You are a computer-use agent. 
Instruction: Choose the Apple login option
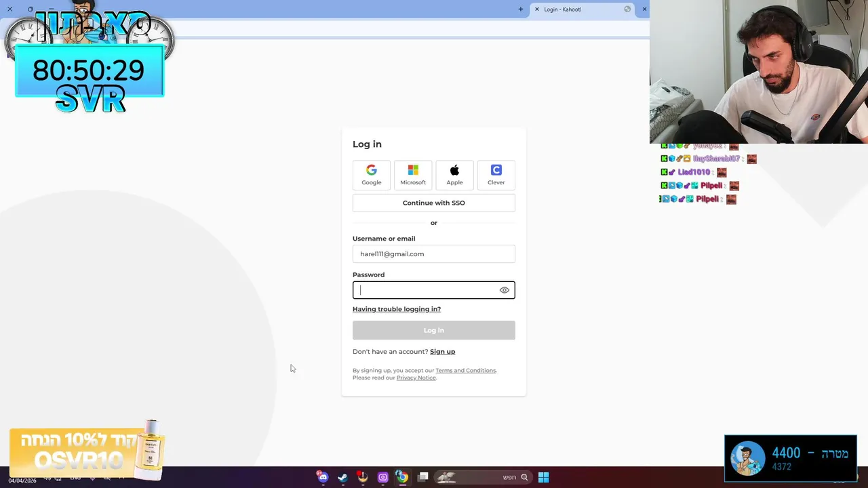(x=454, y=175)
